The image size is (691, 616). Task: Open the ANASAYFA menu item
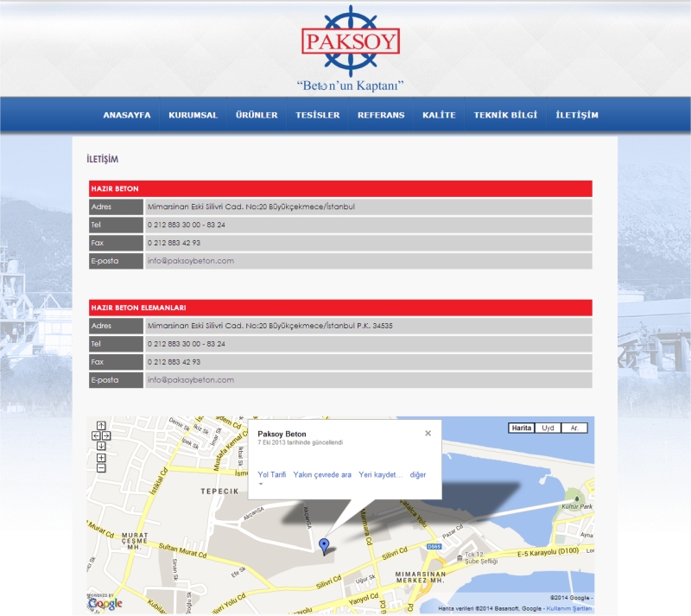click(x=127, y=115)
